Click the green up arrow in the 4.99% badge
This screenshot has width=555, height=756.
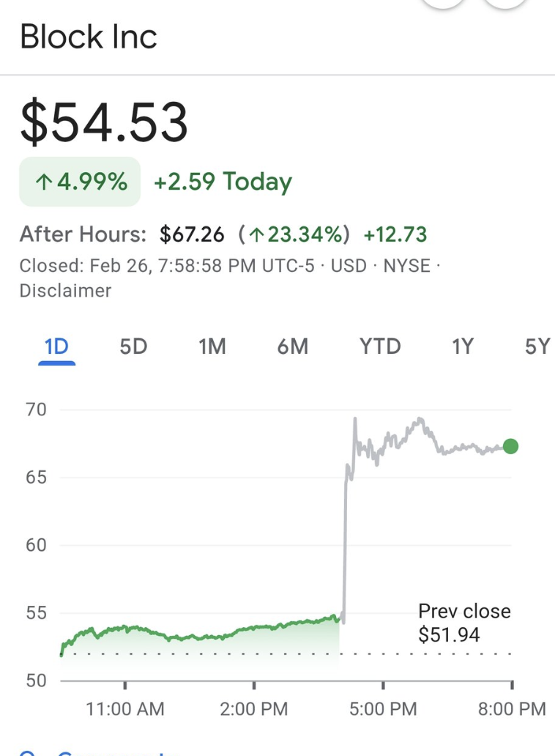[x=43, y=182]
